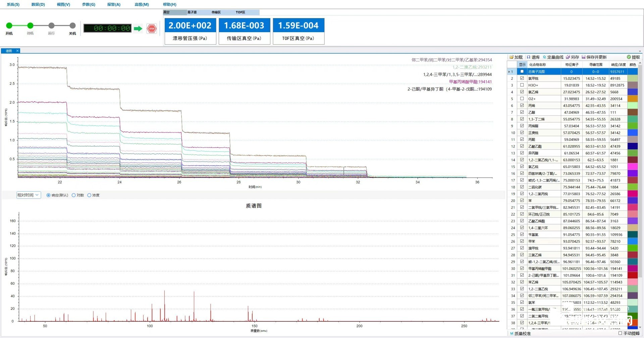Click the 质量校准 mass calibration icon

(512, 334)
